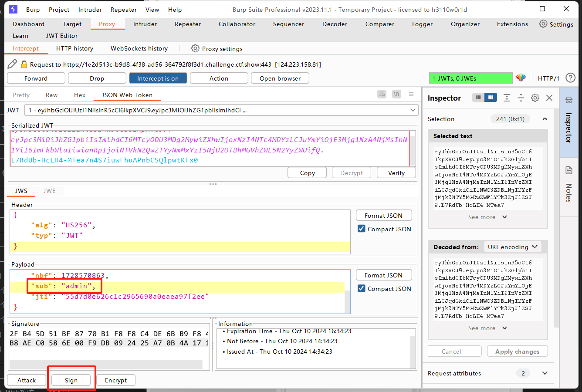Viewport: 582px width, 392px height.
Task: Click the expand all sections icon in Inspector
Action: 507,98
